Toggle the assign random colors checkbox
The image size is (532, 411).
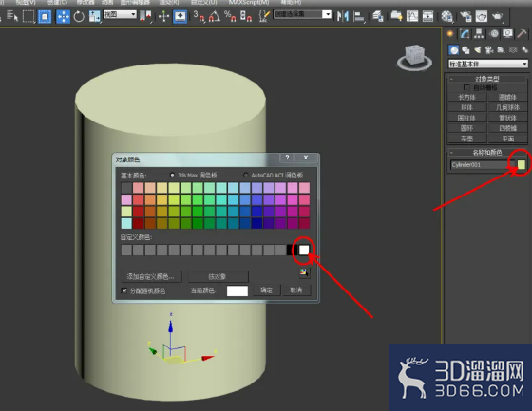click(124, 290)
